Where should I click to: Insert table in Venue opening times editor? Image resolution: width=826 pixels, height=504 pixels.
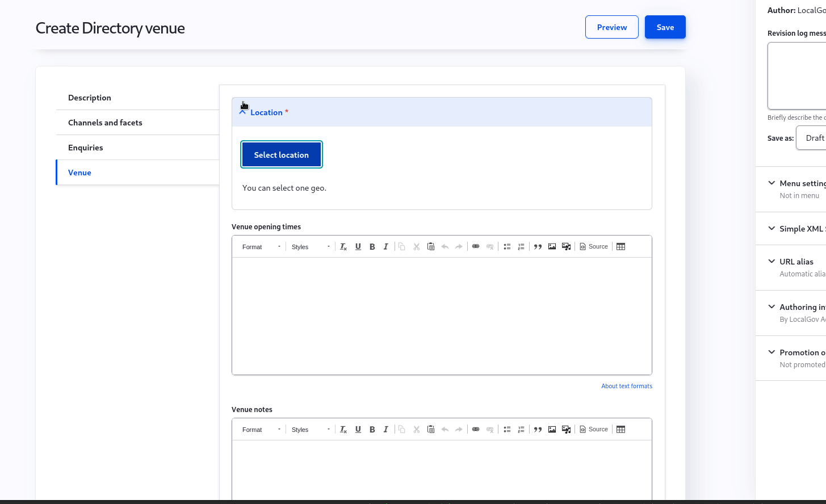coord(621,247)
